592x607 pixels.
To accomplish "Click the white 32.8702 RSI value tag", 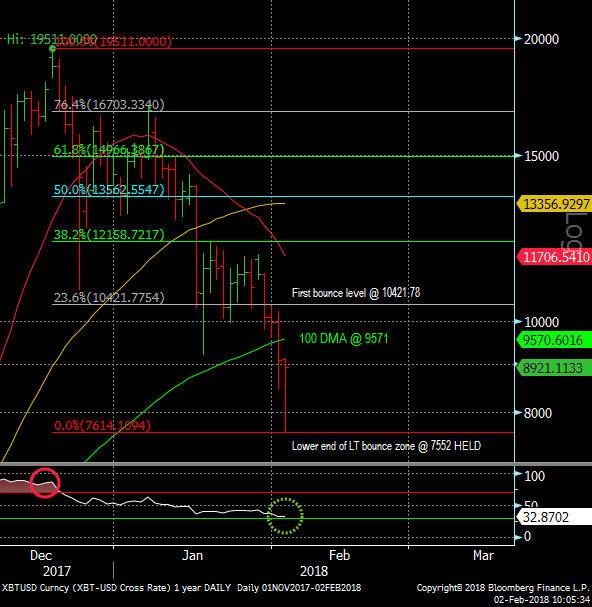I will click(x=554, y=517).
